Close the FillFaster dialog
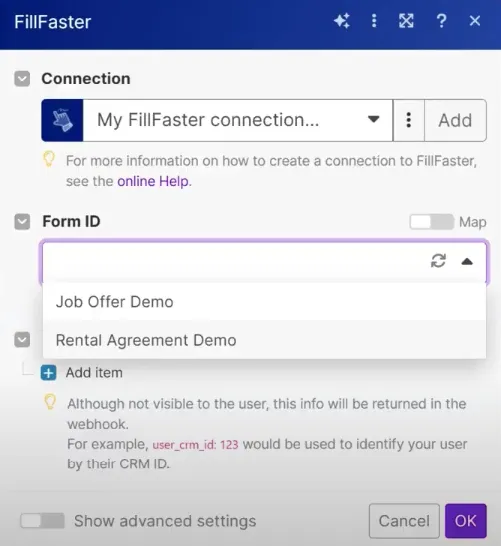 pos(475,21)
